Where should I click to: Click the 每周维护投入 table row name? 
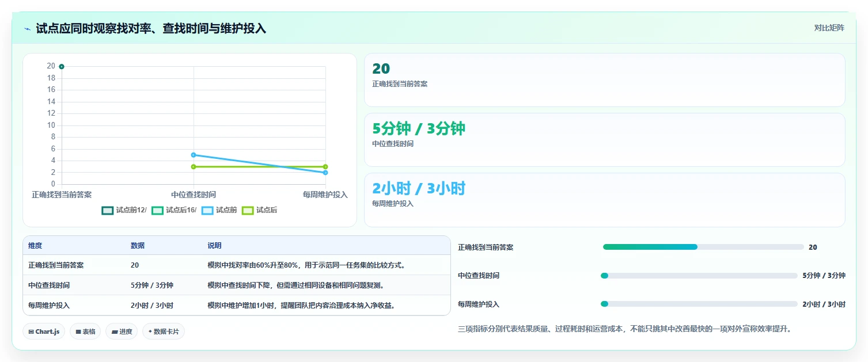pyautogui.click(x=49, y=306)
